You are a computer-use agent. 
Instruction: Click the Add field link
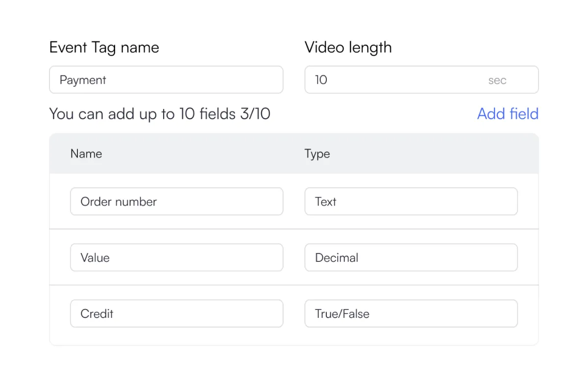[508, 114]
